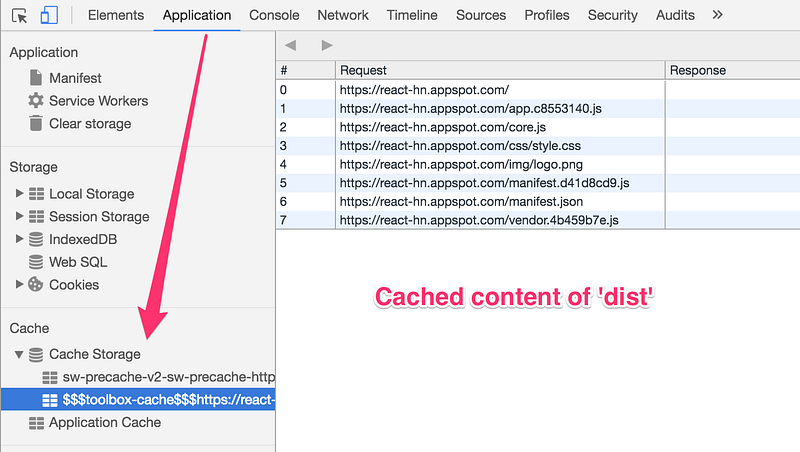This screenshot has width=800, height=452.
Task: Sort by the Request column header
Action: [500, 70]
